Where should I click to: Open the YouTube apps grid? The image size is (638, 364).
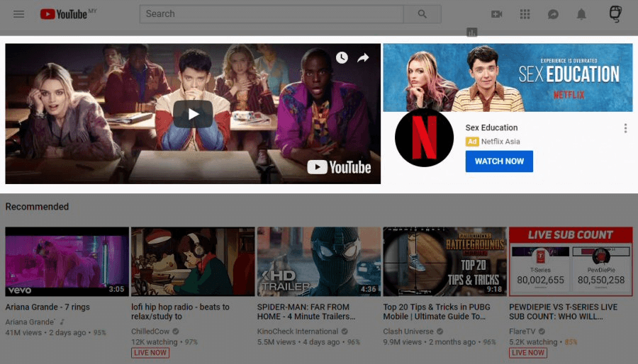pos(525,14)
